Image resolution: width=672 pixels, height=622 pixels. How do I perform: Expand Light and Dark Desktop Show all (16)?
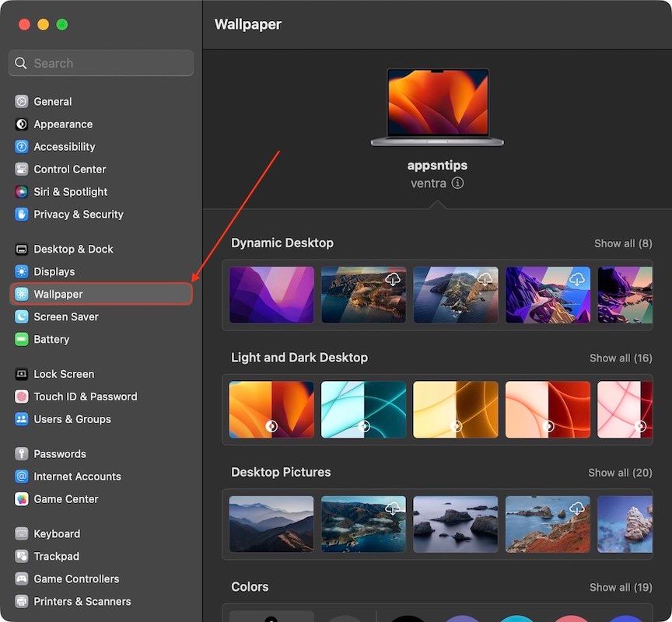(x=621, y=358)
